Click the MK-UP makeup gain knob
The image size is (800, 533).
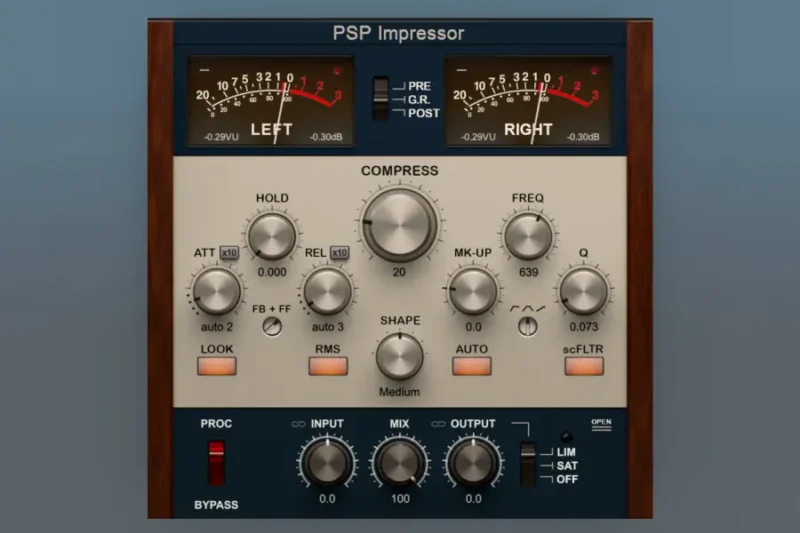pyautogui.click(x=472, y=291)
